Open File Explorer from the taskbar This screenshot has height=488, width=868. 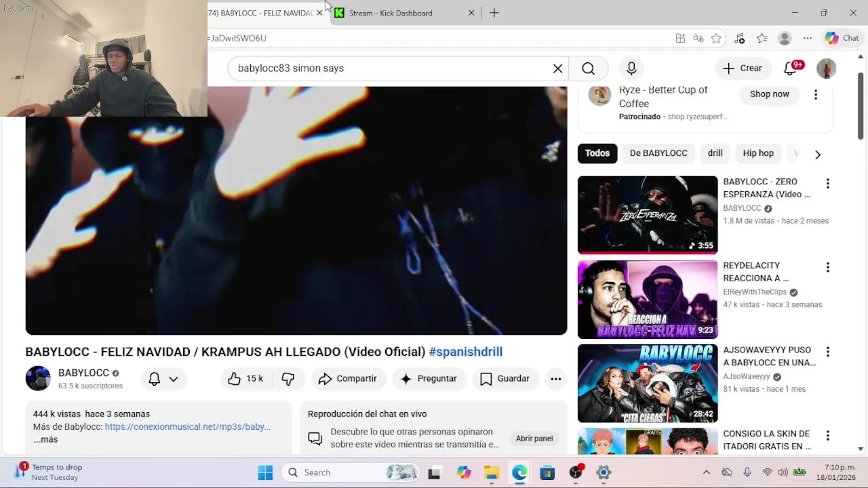[x=492, y=472]
